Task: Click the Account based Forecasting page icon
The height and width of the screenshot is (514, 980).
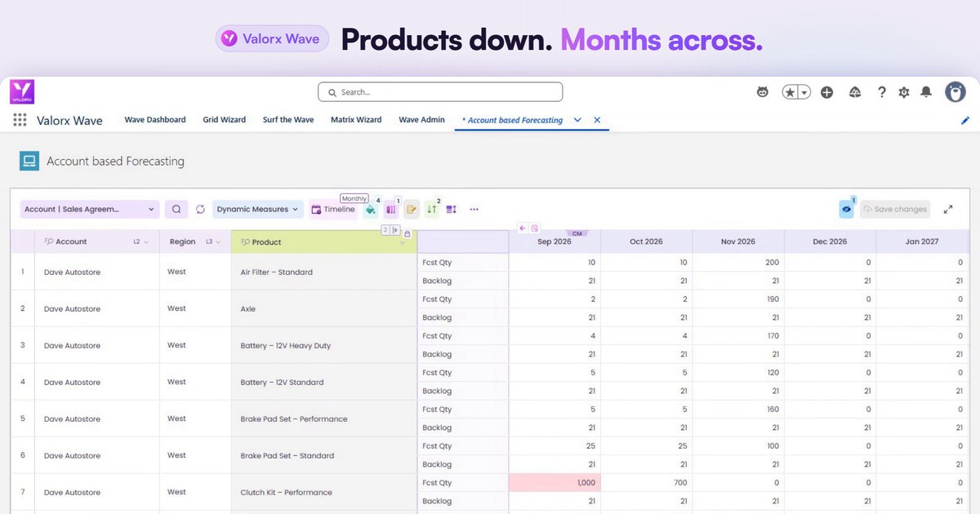Action: [x=29, y=161]
